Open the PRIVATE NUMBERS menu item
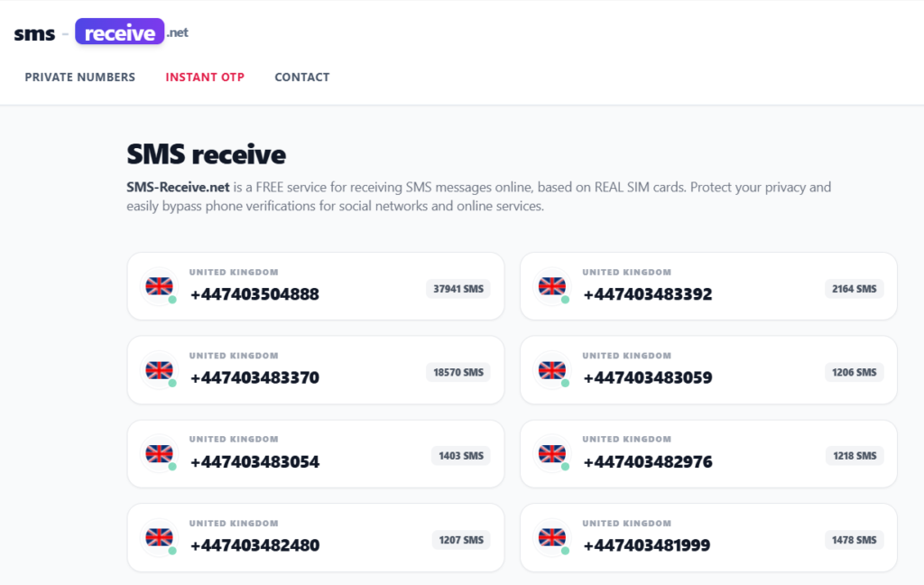Image resolution: width=924 pixels, height=585 pixels. [79, 77]
